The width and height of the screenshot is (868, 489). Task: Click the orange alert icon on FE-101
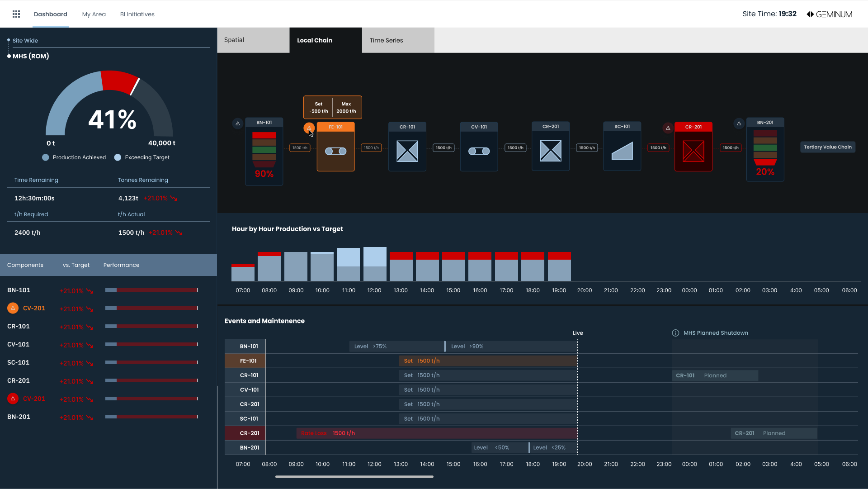(309, 128)
